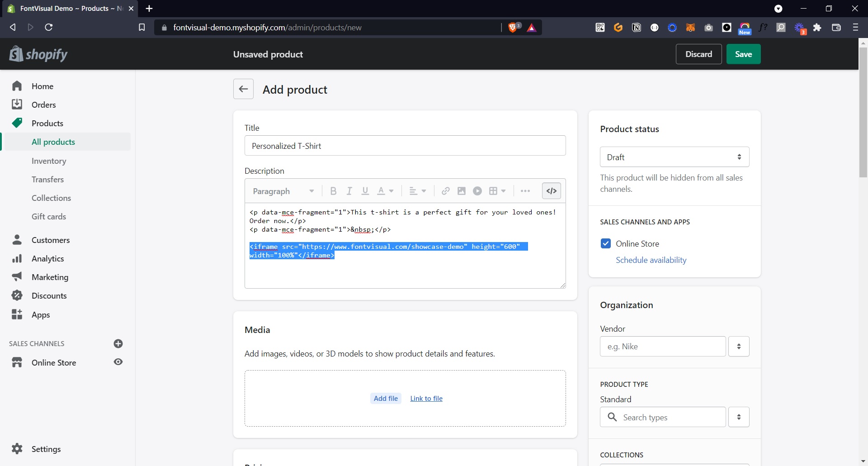Click the Shopify logo
Viewport: 868px width, 466px height.
(x=38, y=54)
